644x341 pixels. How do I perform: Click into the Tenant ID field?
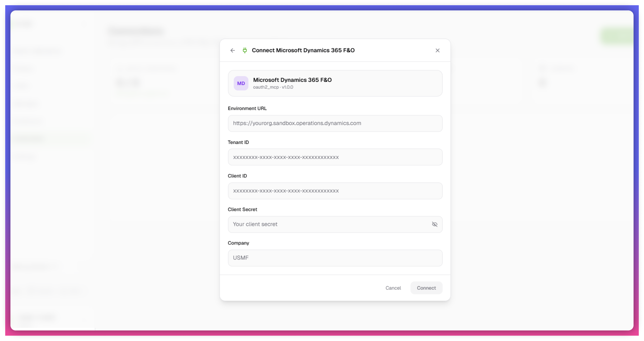click(335, 157)
